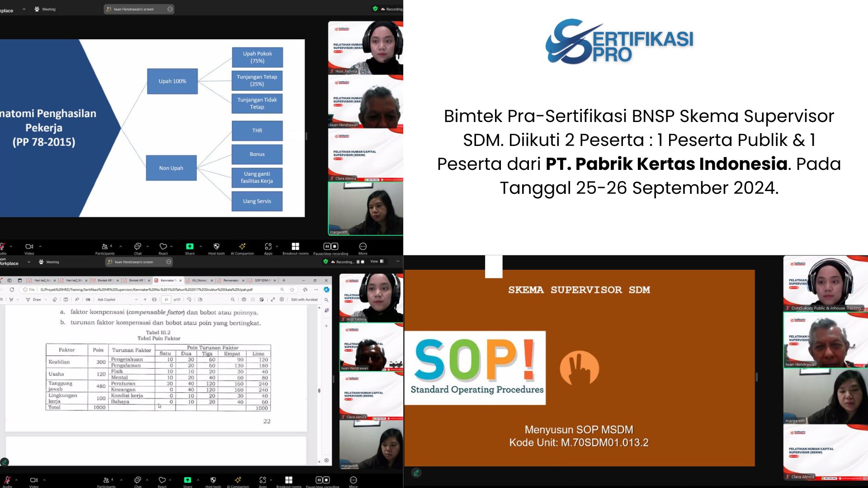Click the PDF vertical scrollbar thumb
Viewport: 868px width, 488px height.
(319, 390)
